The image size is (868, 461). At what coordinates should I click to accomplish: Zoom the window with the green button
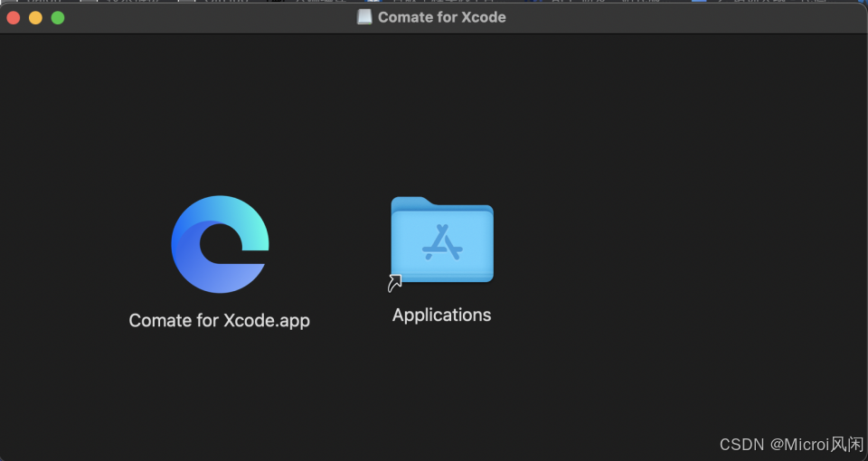point(58,18)
